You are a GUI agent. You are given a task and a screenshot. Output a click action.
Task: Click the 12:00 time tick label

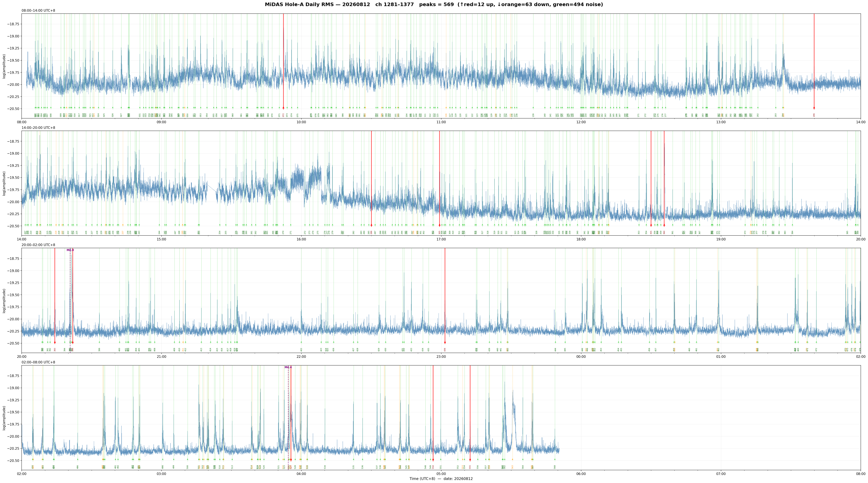pyautogui.click(x=581, y=122)
